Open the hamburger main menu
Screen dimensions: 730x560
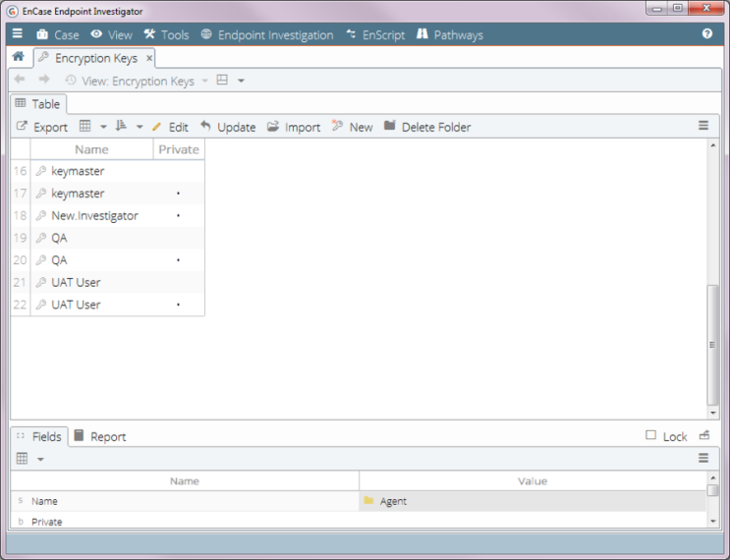(17, 34)
